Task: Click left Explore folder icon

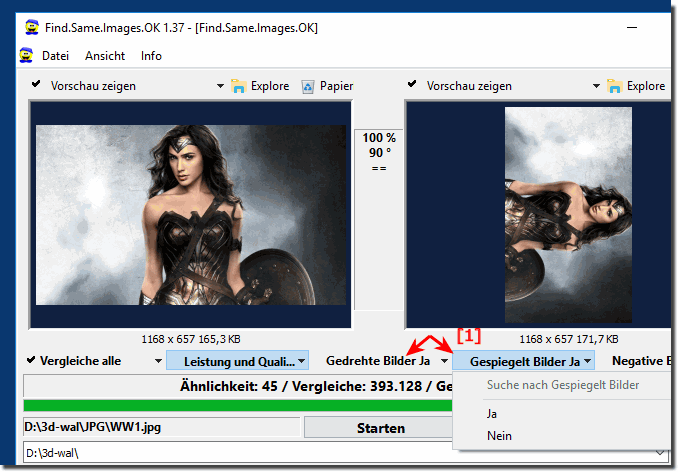Action: click(x=238, y=86)
